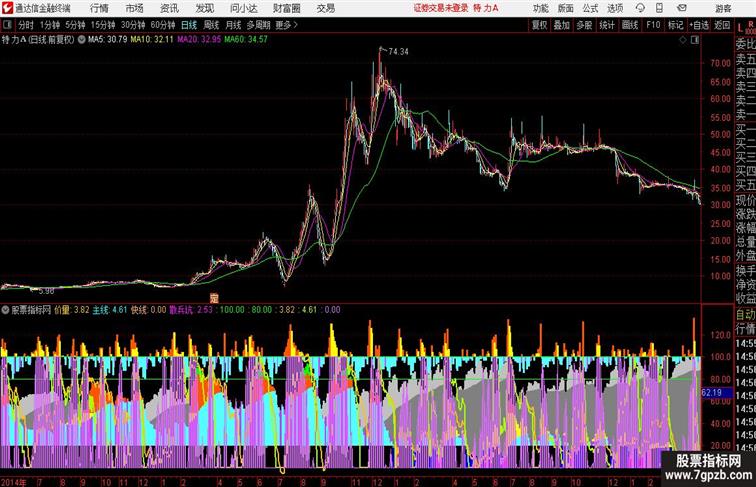Screen dimensions: 756x487
Task: Click the 叠加 overlay toolbar button
Action: 562,25
